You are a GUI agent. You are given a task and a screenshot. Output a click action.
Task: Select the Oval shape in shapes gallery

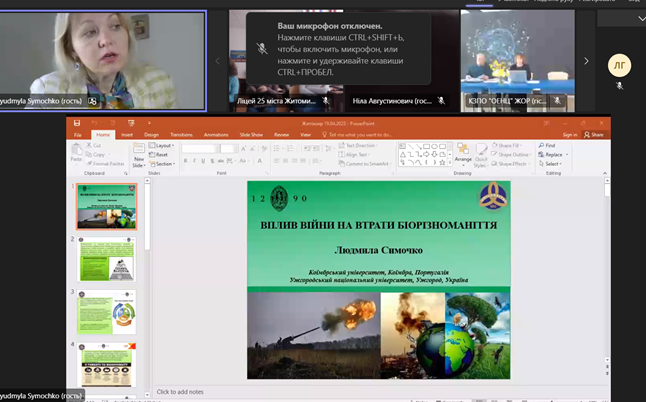435,146
